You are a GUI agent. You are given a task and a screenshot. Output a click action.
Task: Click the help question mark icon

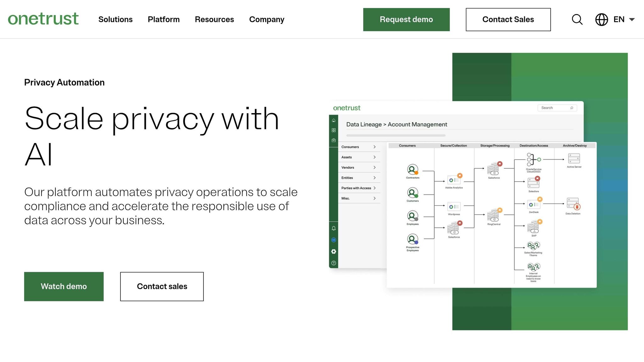click(334, 263)
